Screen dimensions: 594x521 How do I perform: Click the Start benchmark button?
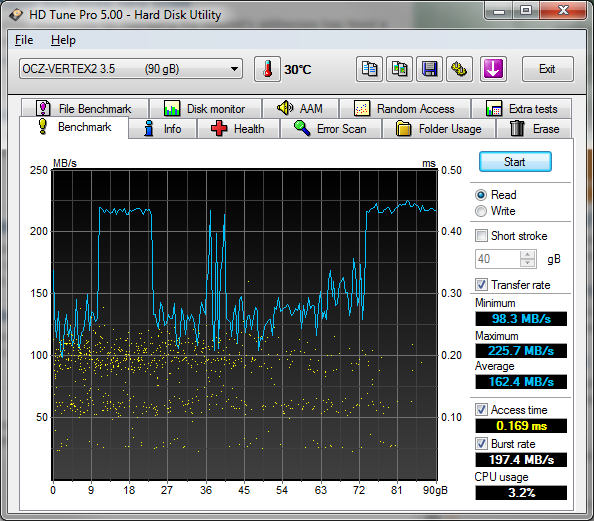tap(515, 162)
